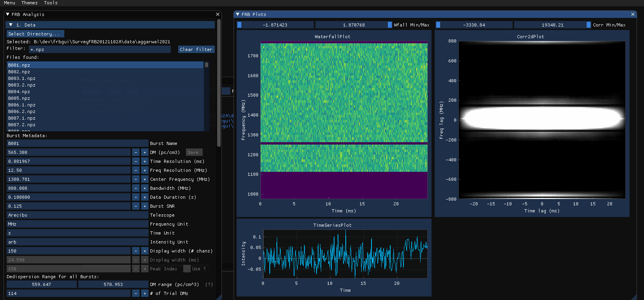The image size is (644, 300).
Task: Toggle the Peak Index Use checkbox
Action: 187,269
